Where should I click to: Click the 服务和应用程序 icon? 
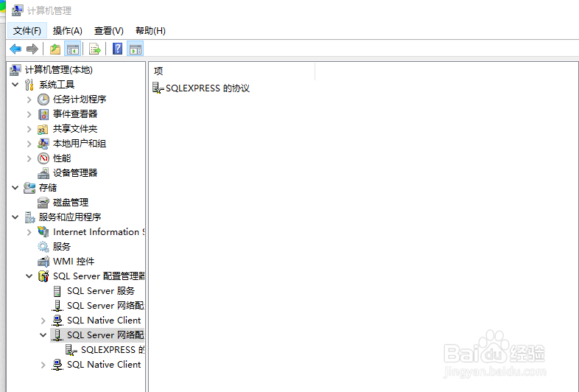click(x=29, y=217)
